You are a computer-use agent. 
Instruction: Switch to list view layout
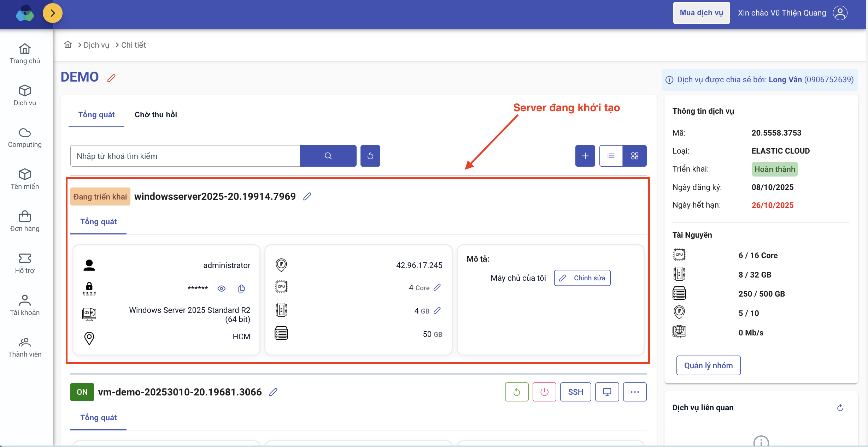click(611, 156)
